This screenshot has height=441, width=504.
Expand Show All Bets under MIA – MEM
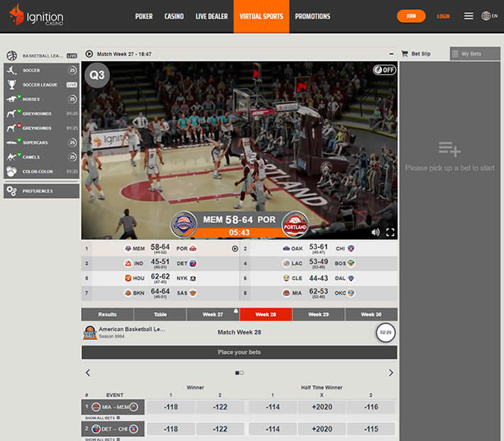(102, 418)
